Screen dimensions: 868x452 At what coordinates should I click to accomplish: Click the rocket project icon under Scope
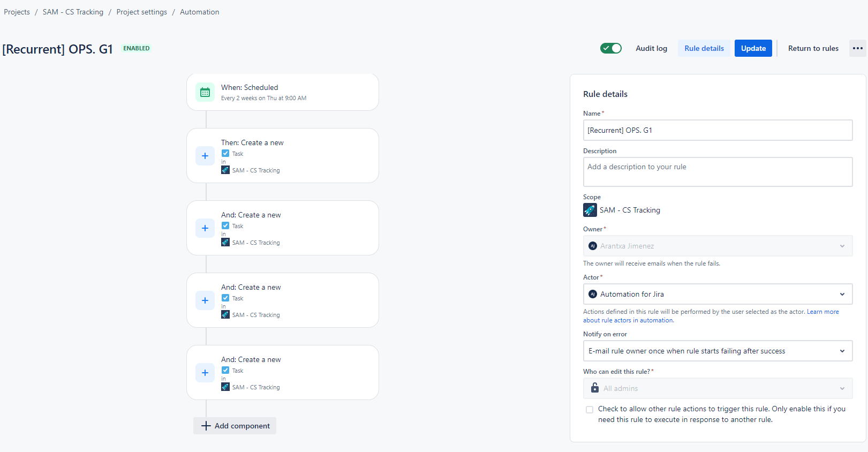coord(590,210)
